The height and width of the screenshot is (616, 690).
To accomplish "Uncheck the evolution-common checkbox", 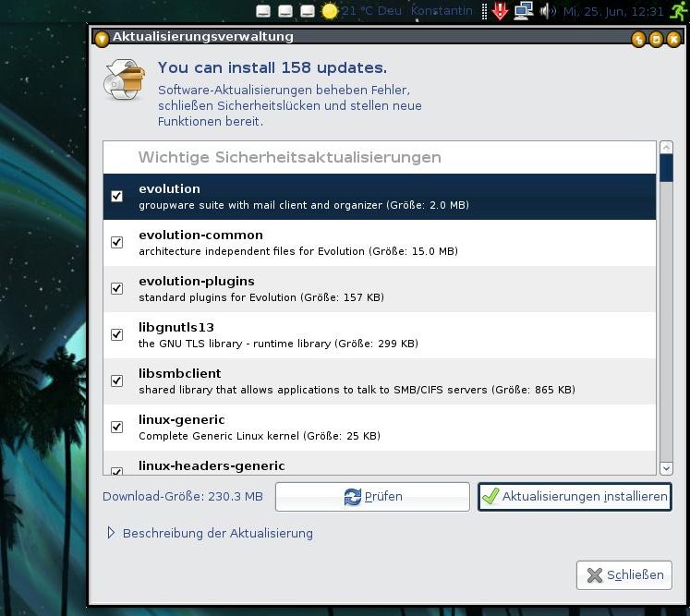I will click(116, 242).
